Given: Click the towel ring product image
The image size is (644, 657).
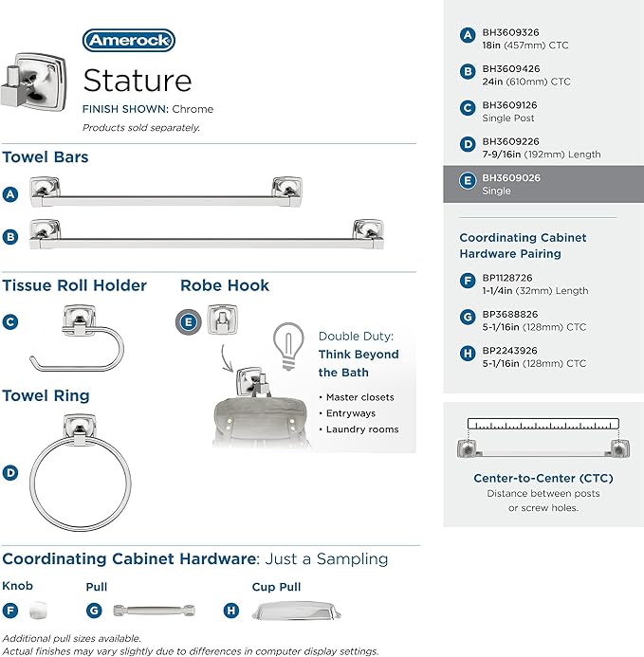Looking at the screenshot, I should (80, 473).
